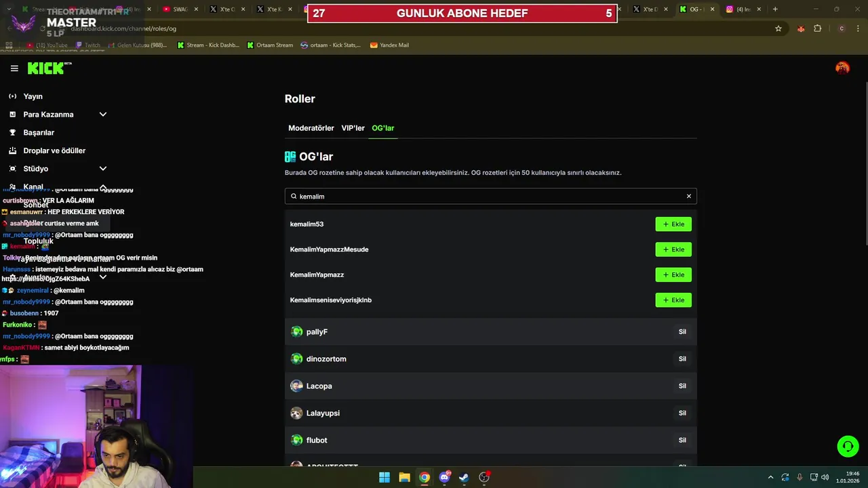Click the apps grid icon in the bookmarks bar
Screen dimensions: 868x488
pyautogui.click(x=9, y=45)
